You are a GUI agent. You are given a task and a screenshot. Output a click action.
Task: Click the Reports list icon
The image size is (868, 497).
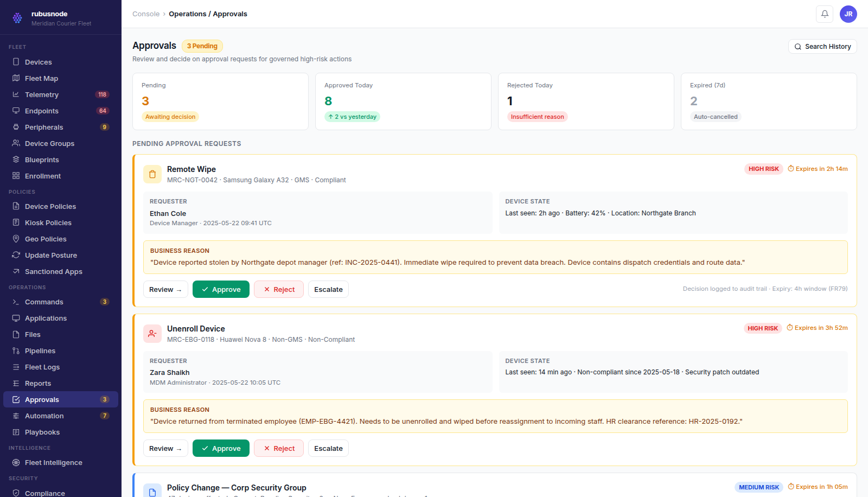16,383
